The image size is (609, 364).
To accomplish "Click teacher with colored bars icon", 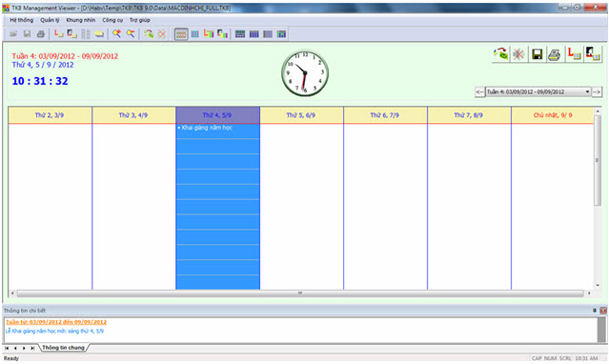I will point(222,34).
